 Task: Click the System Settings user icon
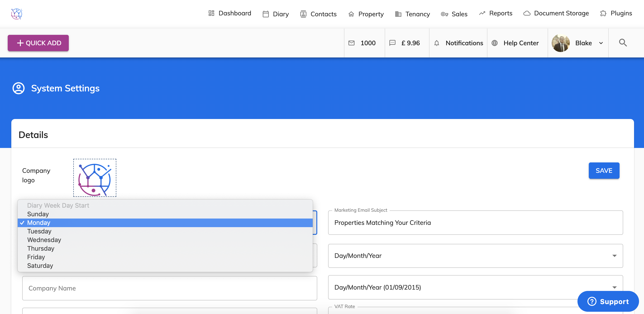coord(19,88)
